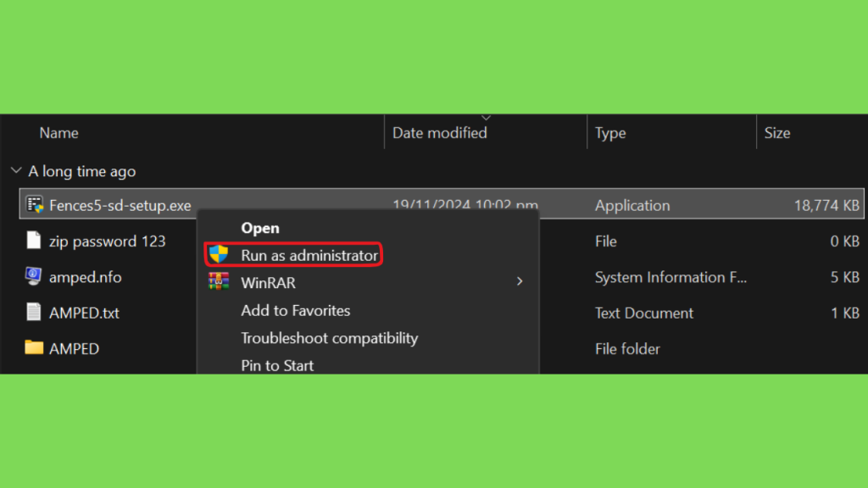
Task: Click the administrator shield icon in context menu
Action: (x=219, y=254)
